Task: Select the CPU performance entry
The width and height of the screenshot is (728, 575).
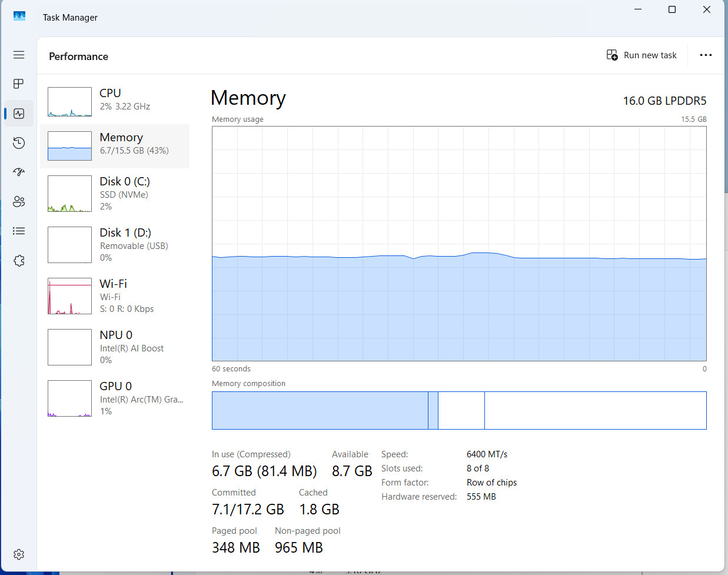Action: (115, 102)
